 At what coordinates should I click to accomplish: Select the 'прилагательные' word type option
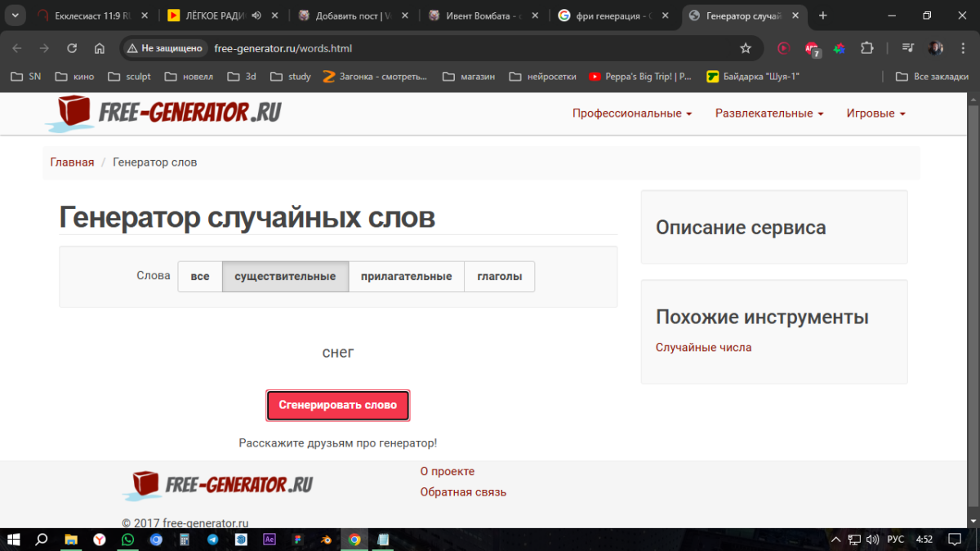406,277
